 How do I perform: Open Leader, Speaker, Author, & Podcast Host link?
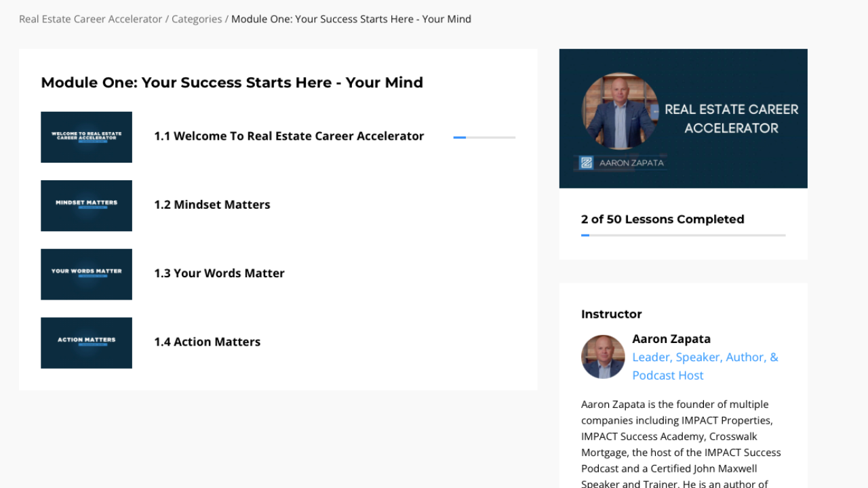(705, 366)
